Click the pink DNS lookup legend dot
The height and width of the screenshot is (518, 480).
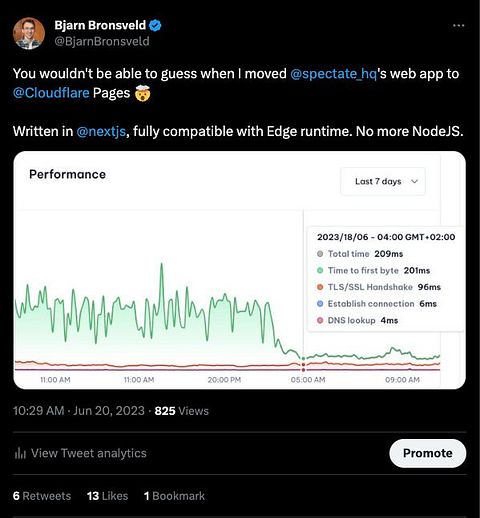(320, 320)
